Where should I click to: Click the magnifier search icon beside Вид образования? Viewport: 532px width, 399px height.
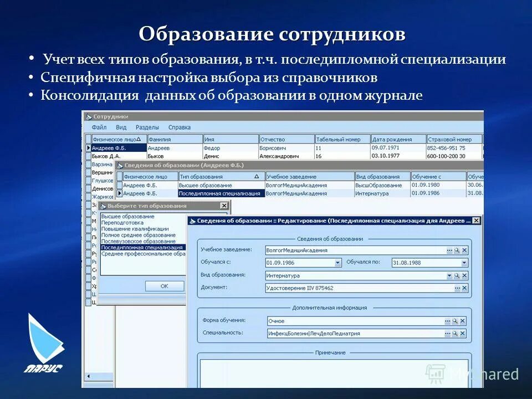point(457,275)
